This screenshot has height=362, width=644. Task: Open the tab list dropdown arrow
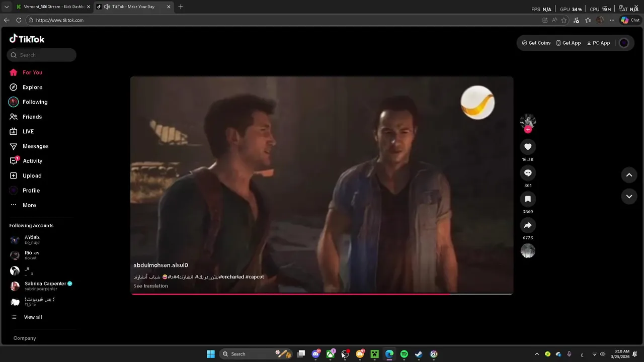(x=7, y=7)
